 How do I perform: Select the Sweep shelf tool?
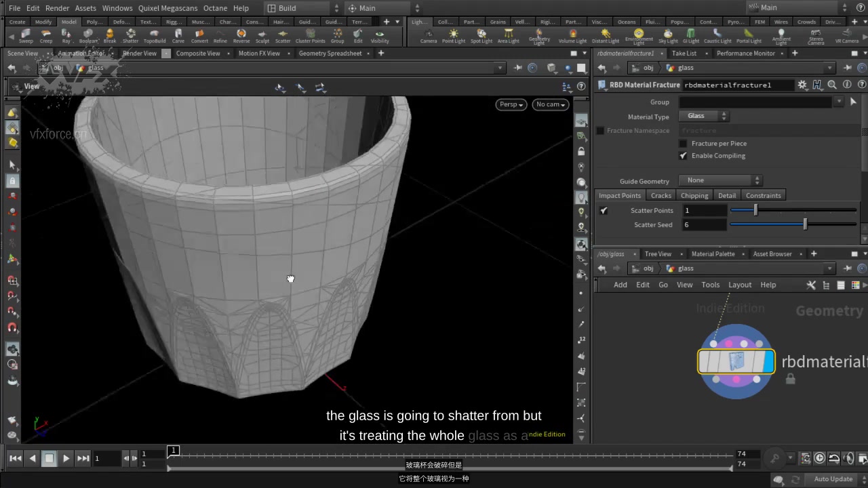pos(26,36)
